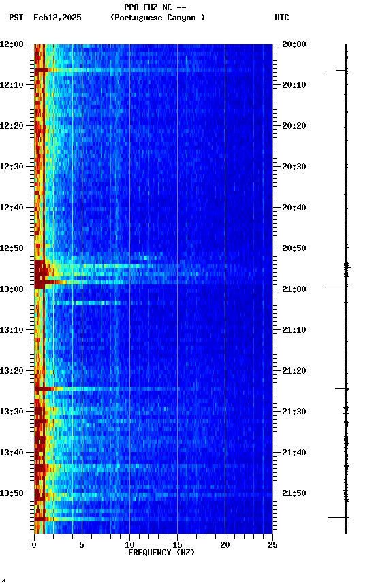Click the 20 Hz frequency tick label
This screenshot has height=588, width=376.
(225, 545)
